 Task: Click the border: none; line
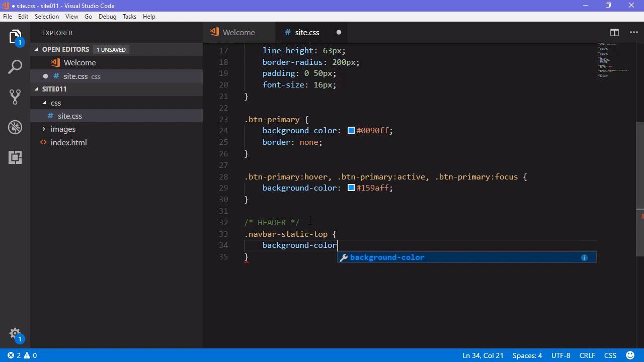coord(292,142)
